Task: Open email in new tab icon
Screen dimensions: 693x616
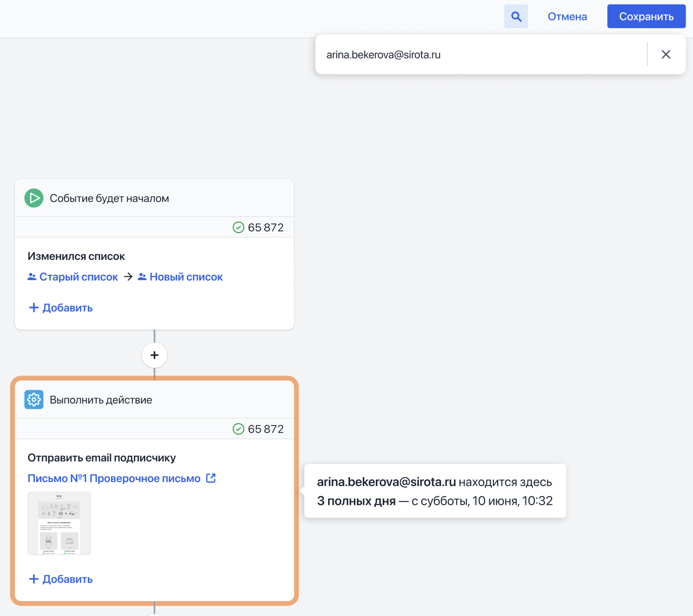Action: (211, 478)
